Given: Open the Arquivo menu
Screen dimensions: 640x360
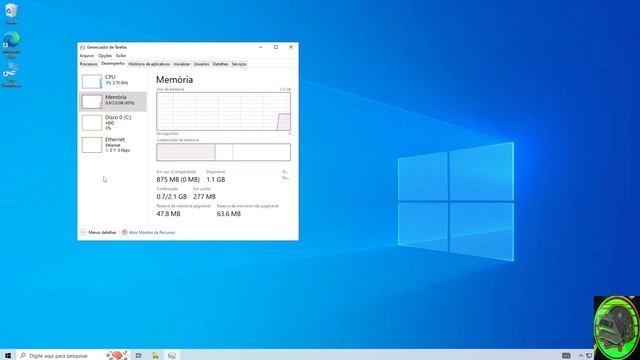Looking at the screenshot, I should 87,56.
